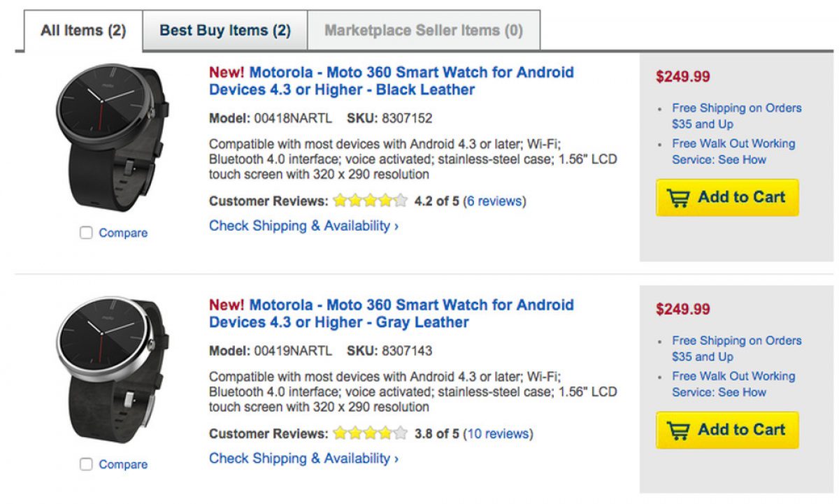Screen dimensions: 839x504
Task: Open the Gray Leather watch product image
Action: (112, 370)
